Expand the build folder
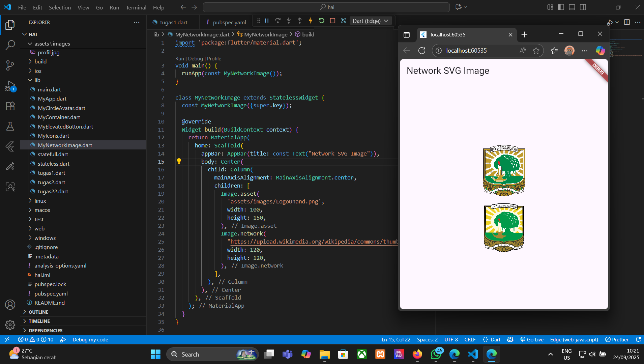Image resolution: width=644 pixels, height=364 pixels. pos(40,61)
